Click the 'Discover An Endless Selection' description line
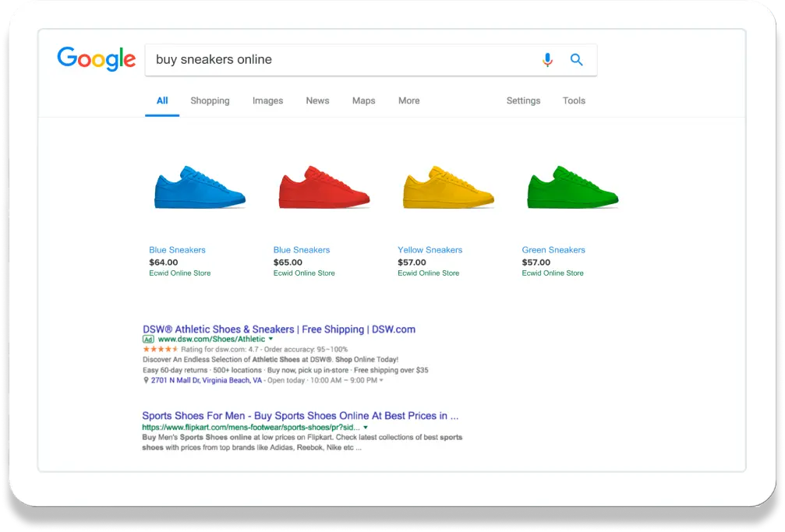This screenshot has height=532, width=785. [271, 360]
